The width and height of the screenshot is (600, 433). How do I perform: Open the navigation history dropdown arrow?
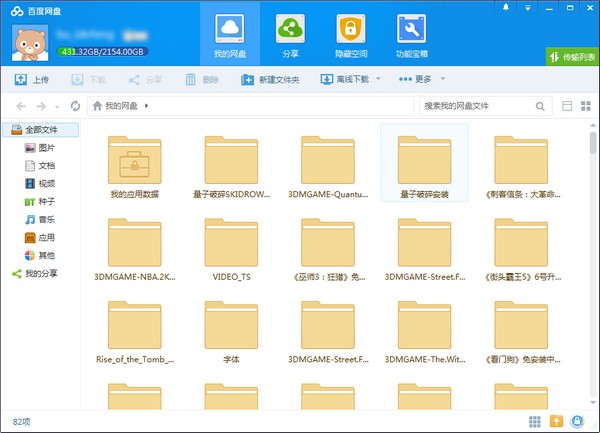(x=57, y=107)
